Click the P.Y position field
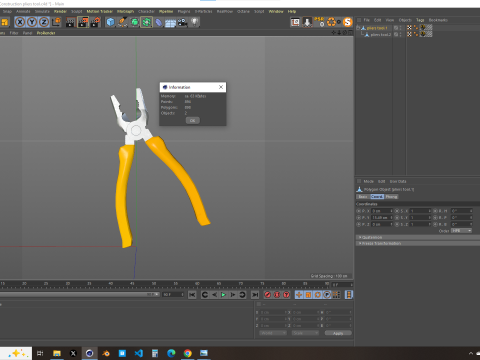The width and height of the screenshot is (480, 360). tap(382, 217)
